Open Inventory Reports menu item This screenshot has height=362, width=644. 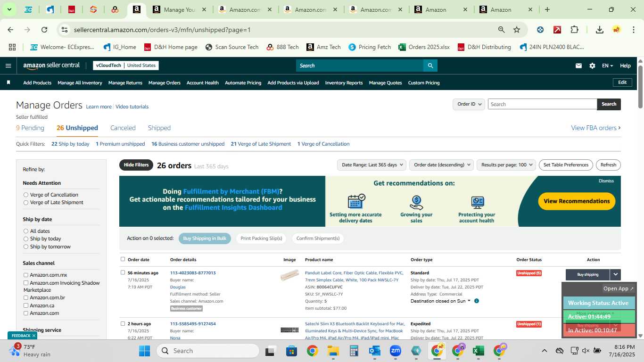(x=344, y=82)
